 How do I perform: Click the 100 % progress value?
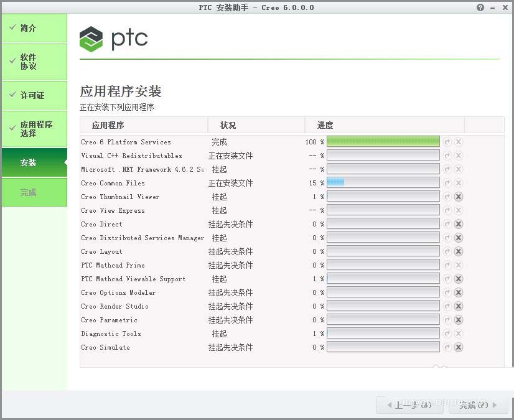pyautogui.click(x=315, y=142)
